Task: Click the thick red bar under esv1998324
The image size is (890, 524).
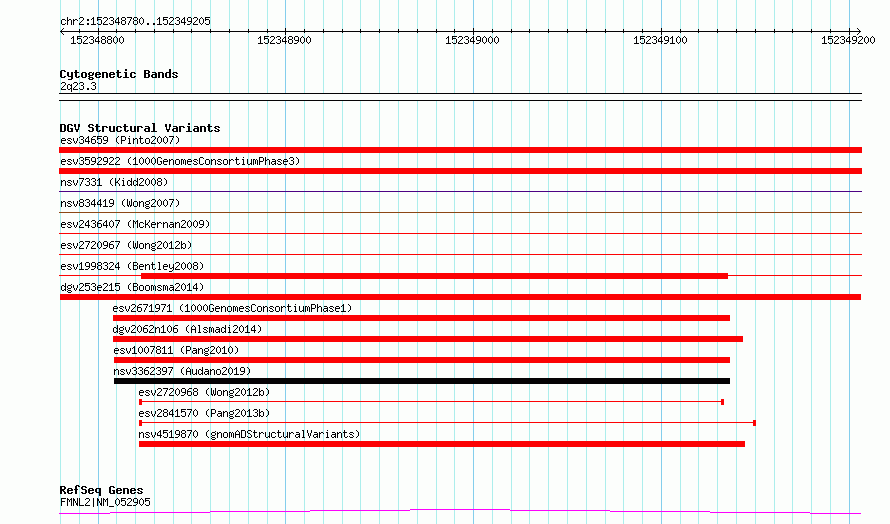Action: click(434, 276)
